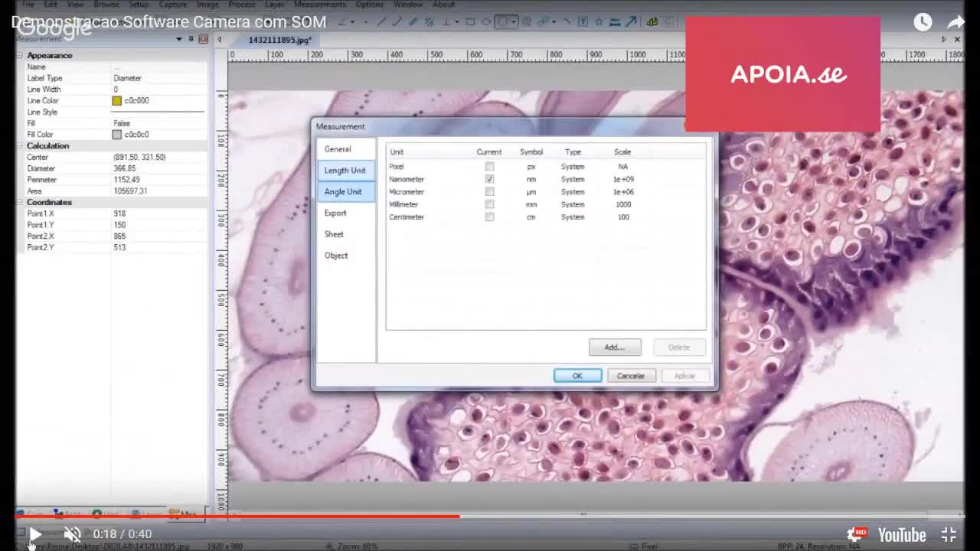This screenshot has height=551, width=980.
Task: Open the Angle tool dropdown arrow
Action: [x=352, y=22]
